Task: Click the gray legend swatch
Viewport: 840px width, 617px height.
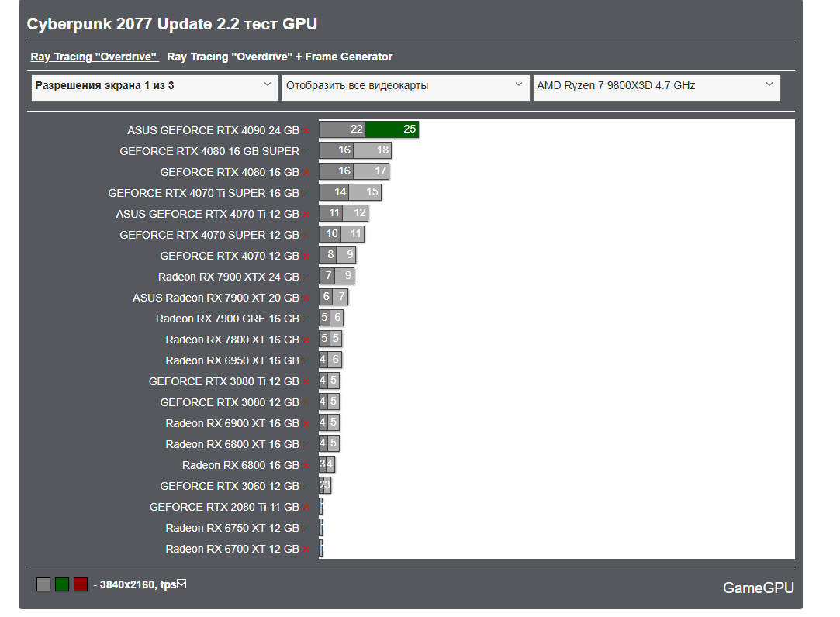Action: point(43,584)
